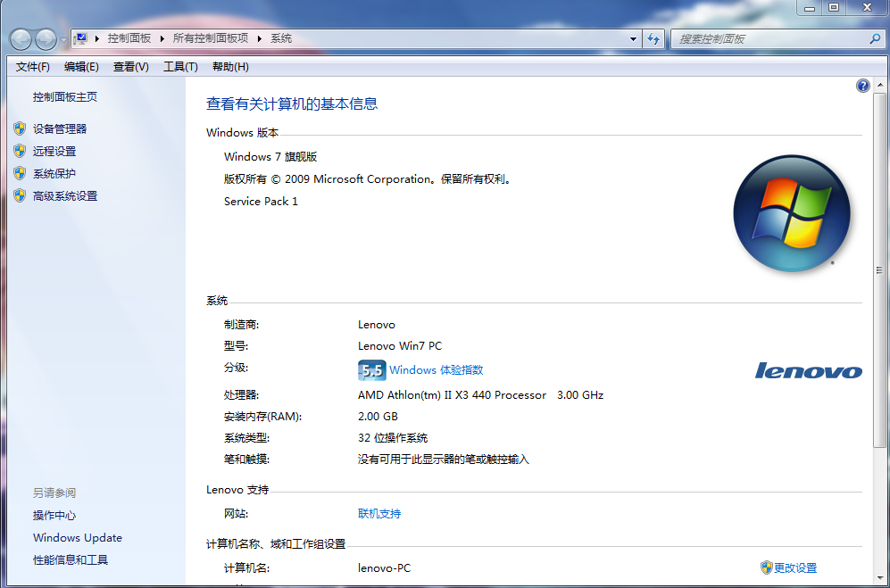Screen dimensions: 890x588
Task: Click the Windows 7 logo orb
Action: tap(791, 213)
